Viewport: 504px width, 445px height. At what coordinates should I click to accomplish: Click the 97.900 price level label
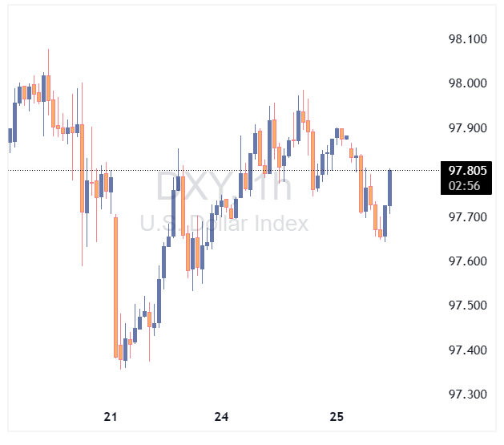(468, 128)
